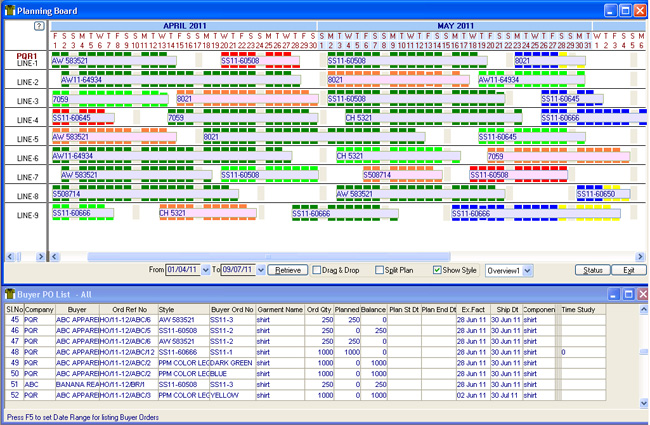Click the question mark help icon
This screenshot has height=425, width=650.
click(40, 26)
